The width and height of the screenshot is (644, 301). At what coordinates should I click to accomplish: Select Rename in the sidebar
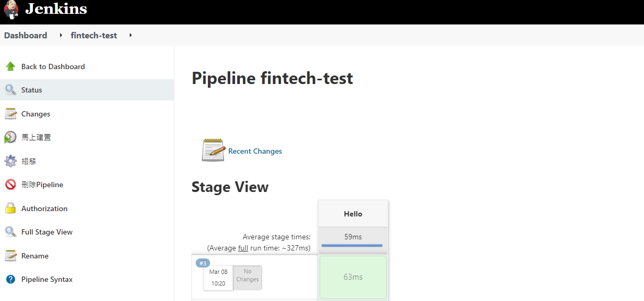point(35,256)
